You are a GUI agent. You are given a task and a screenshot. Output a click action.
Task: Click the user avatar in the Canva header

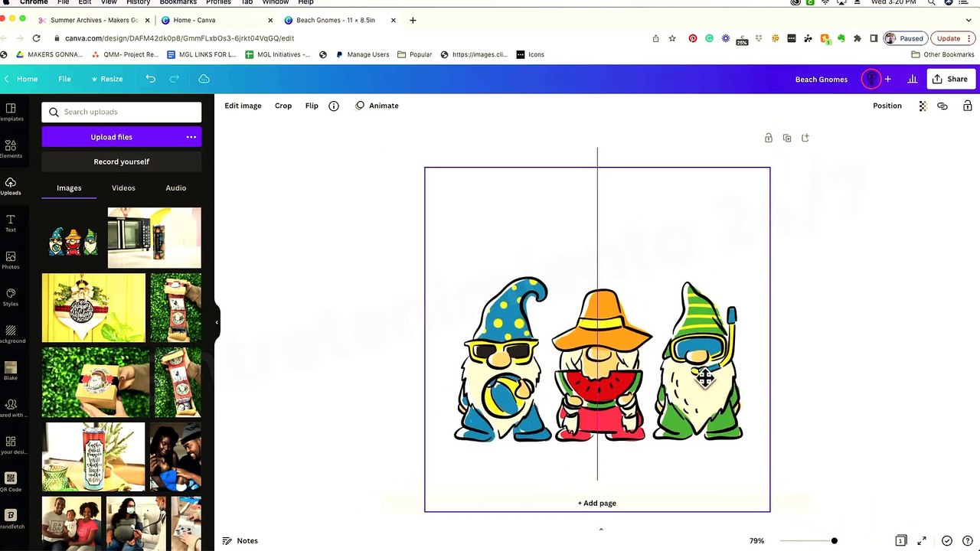[871, 79]
